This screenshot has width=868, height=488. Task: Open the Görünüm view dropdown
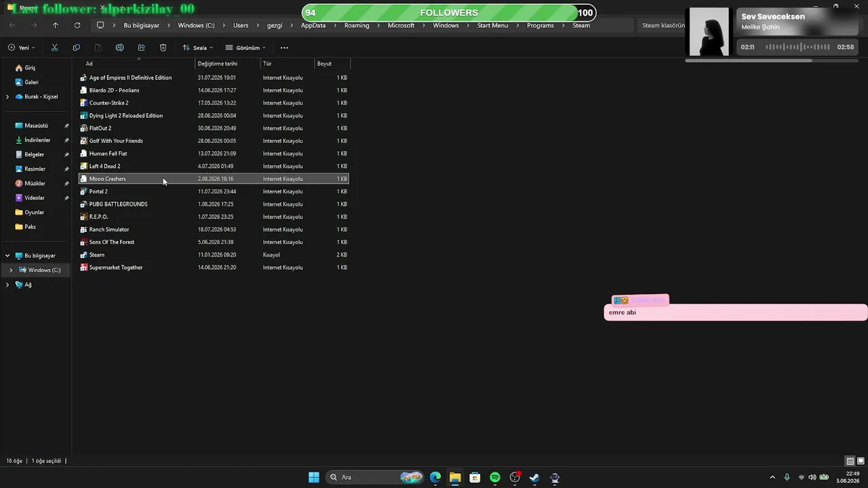(x=245, y=47)
